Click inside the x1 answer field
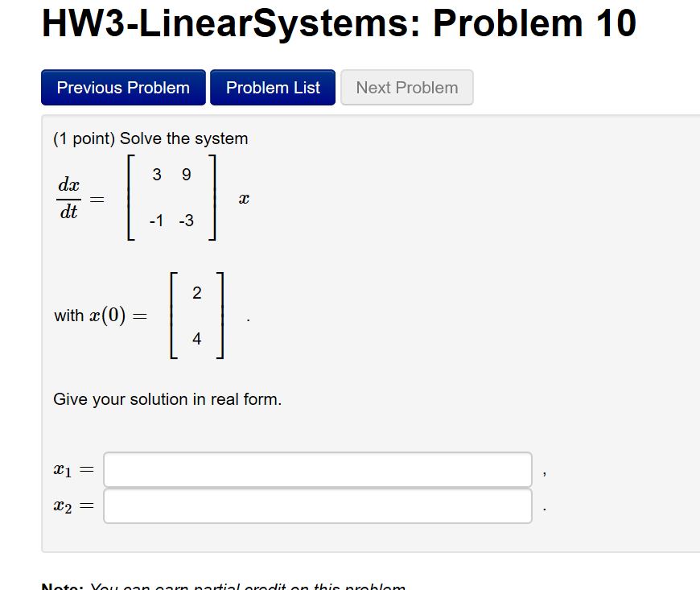Viewport: 700px width, 590px height. click(318, 469)
